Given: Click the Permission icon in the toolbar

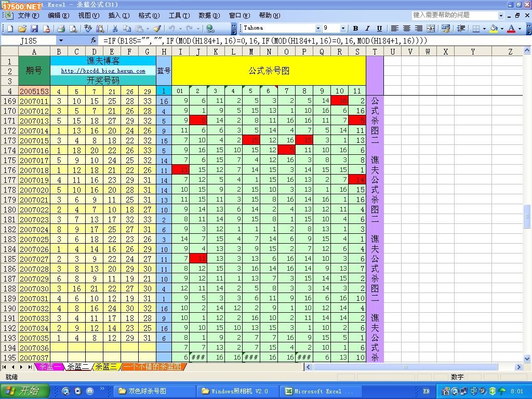Looking at the screenshot, I should pos(46,29).
